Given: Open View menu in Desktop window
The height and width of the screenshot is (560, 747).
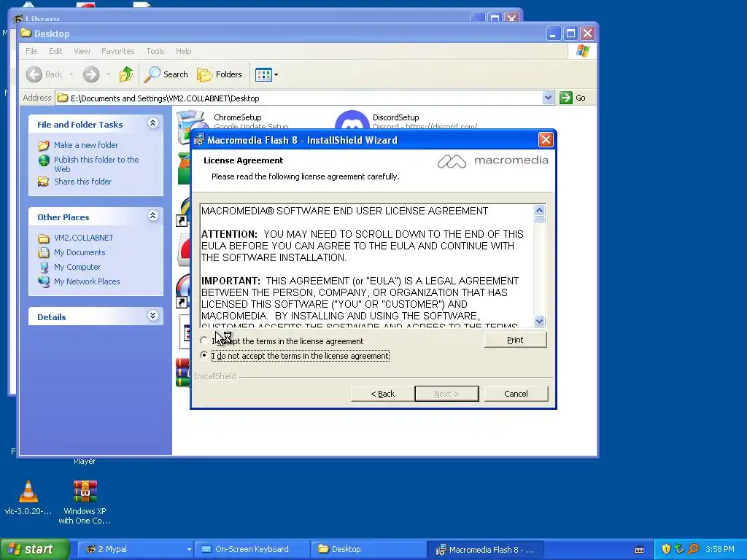Looking at the screenshot, I should point(82,51).
